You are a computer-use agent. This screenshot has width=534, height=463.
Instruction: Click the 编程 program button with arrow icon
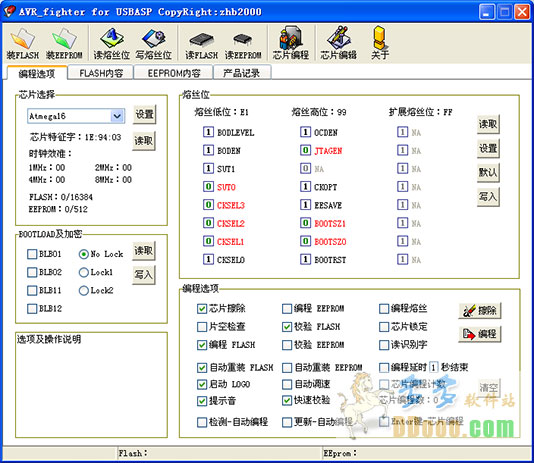point(480,334)
